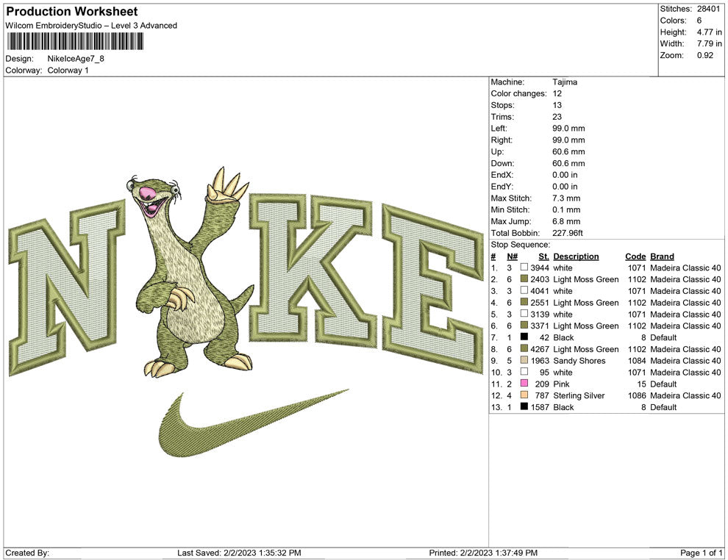Click the Max Stitch value 7.3 mm
Screen dimensions: 728x560
point(566,198)
